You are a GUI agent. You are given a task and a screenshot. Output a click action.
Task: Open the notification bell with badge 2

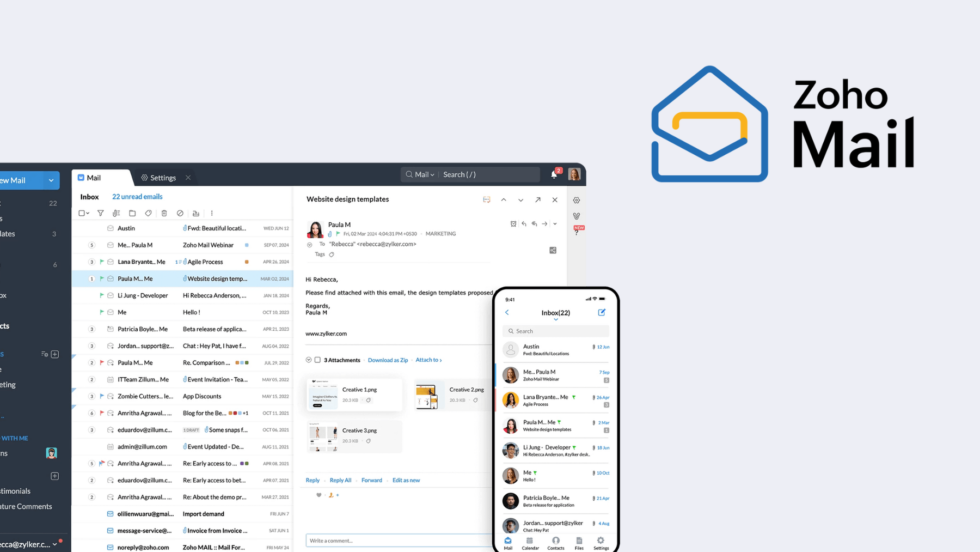coord(555,174)
